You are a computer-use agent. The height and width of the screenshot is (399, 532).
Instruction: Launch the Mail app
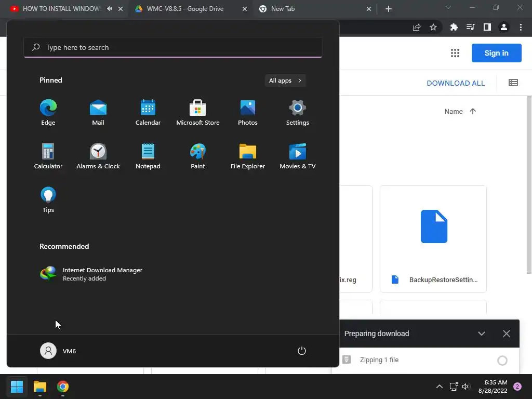click(98, 113)
